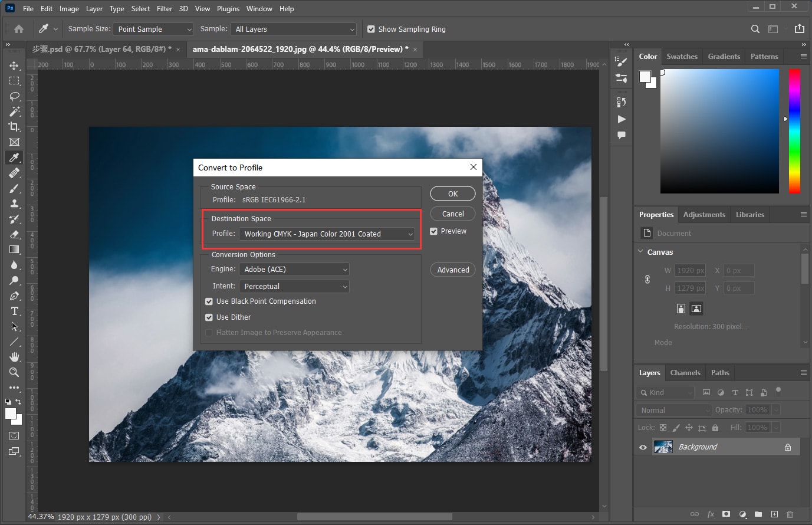Screen dimensions: 812x525
Task: Select the Background layer thumbnail
Action: point(663,447)
